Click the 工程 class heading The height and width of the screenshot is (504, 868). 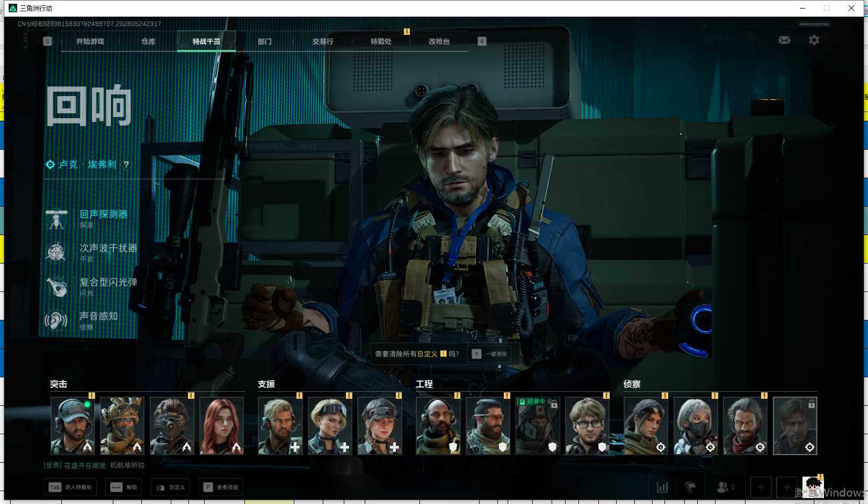424,384
